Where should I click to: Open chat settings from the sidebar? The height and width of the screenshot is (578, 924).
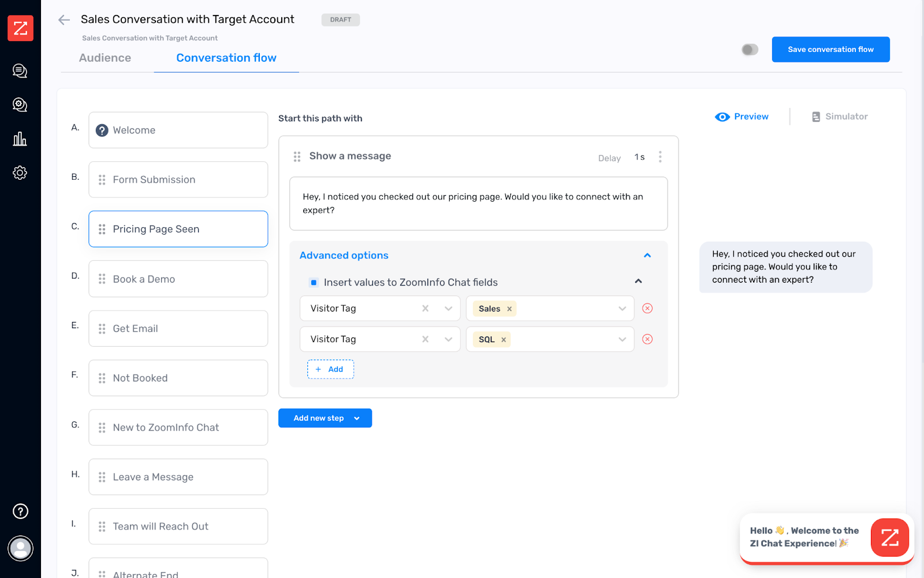[x=20, y=105]
